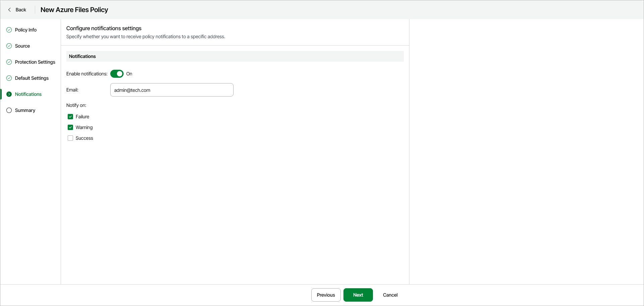
Task: Click the Back link in header
Action: 21,10
